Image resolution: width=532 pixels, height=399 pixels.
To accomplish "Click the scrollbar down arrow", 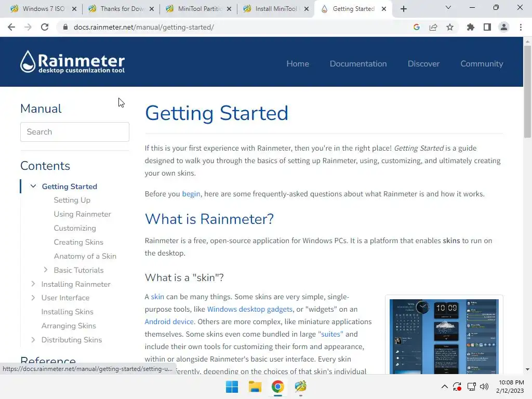I will click(x=527, y=369).
